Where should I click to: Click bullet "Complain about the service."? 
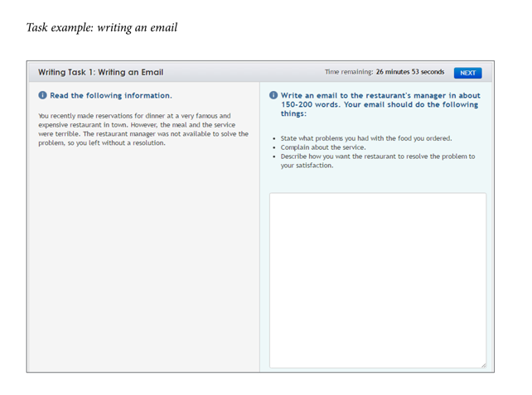pos(319,147)
